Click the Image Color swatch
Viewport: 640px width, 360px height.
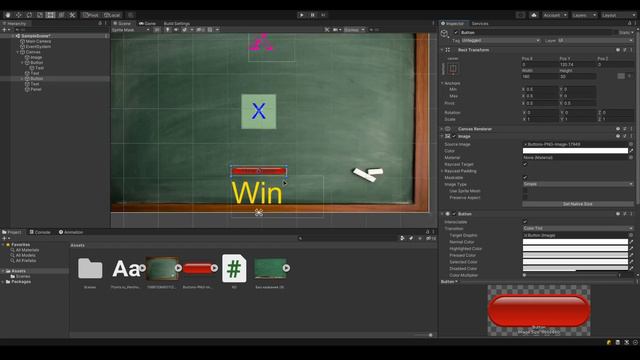(x=575, y=151)
